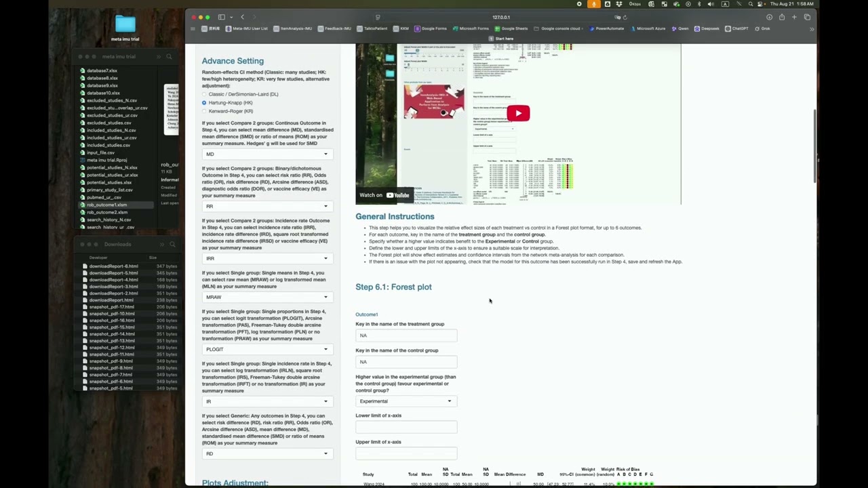Open meta imu trial desktop folder icon
This screenshot has width=868, height=488.
(x=125, y=25)
